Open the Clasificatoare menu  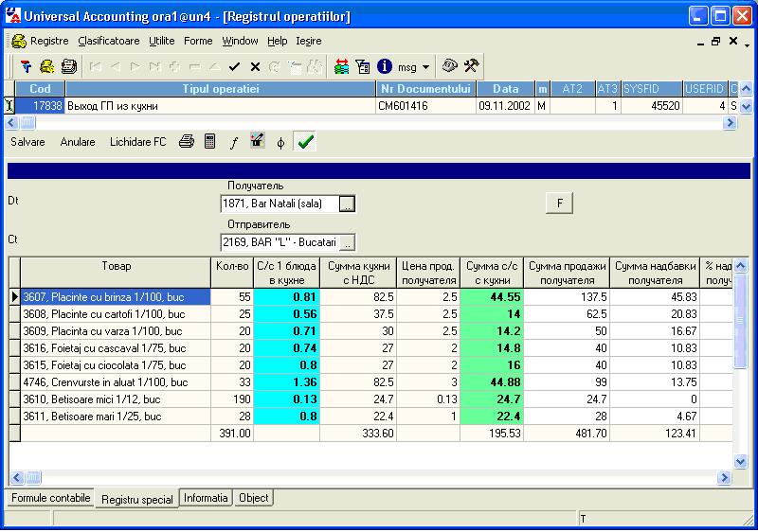click(x=109, y=41)
